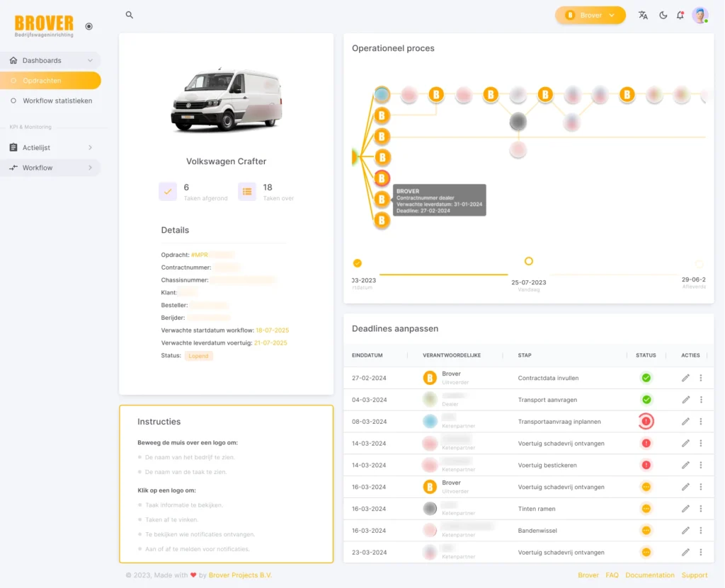Click the Volkswagen Crafter van image

coord(226,99)
